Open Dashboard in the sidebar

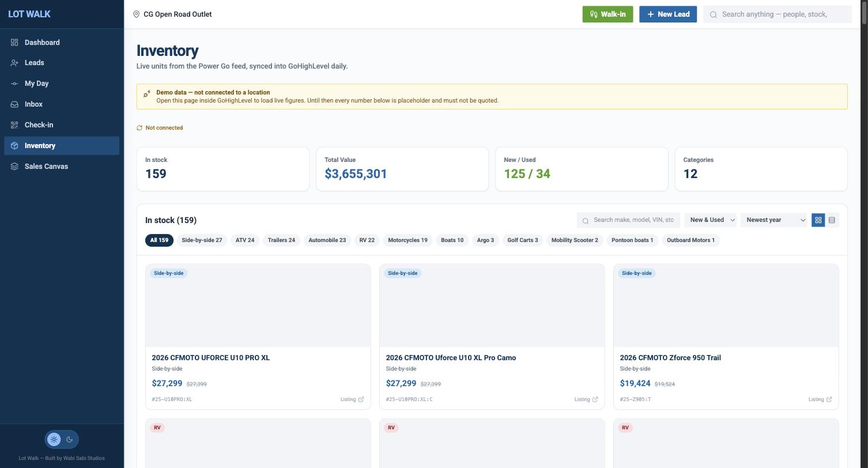tap(62, 43)
